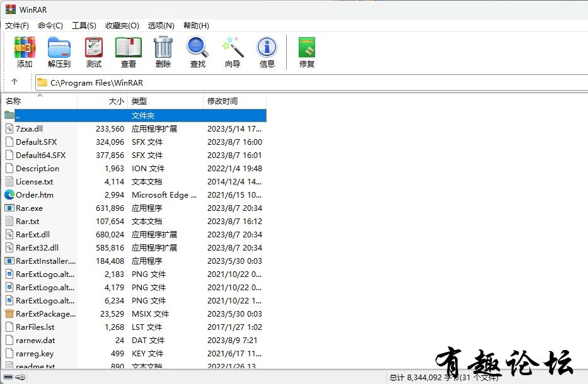Launch the Wizard (向导) tool
This screenshot has width=588, height=384.
coord(233,48)
